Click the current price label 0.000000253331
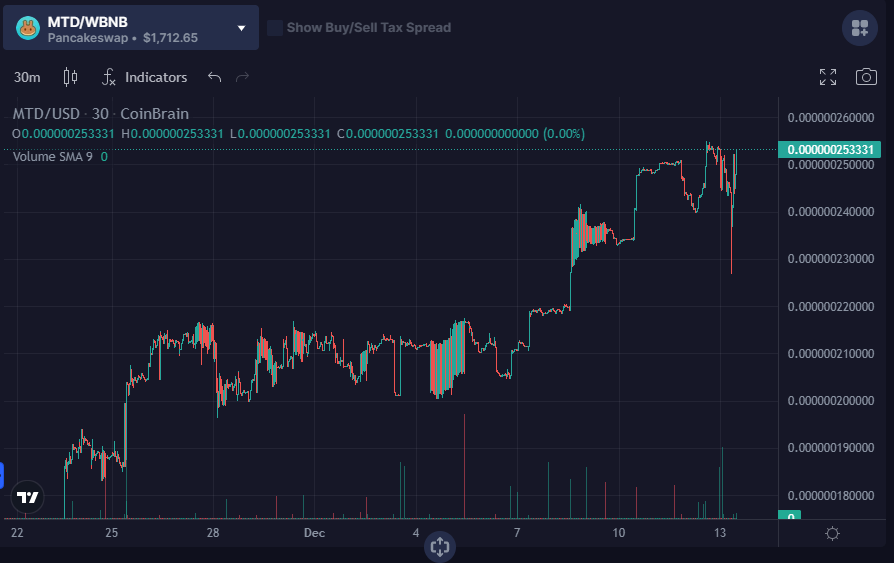The width and height of the screenshot is (894, 563). tap(830, 149)
